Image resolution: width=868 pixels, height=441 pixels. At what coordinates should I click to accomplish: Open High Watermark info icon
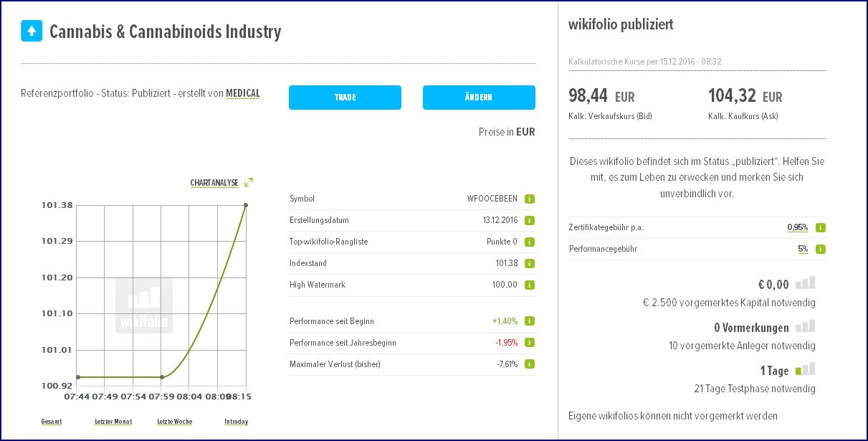point(529,285)
